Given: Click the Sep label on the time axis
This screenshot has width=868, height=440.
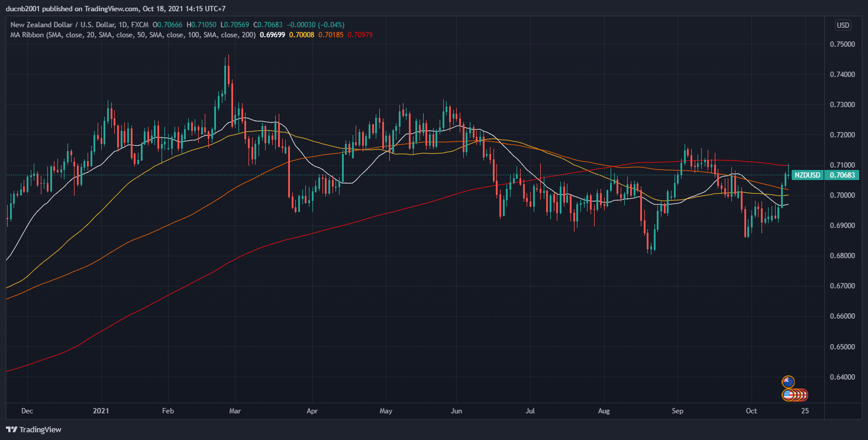Looking at the screenshot, I should [678, 410].
